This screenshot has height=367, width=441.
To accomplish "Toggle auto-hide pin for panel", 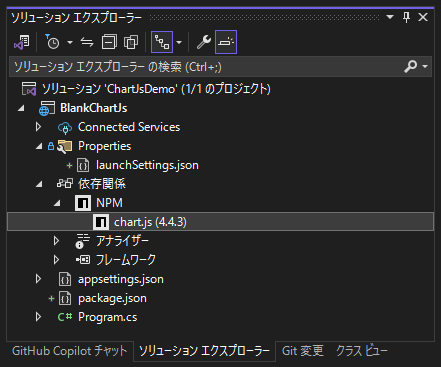I will pyautogui.click(x=406, y=17).
